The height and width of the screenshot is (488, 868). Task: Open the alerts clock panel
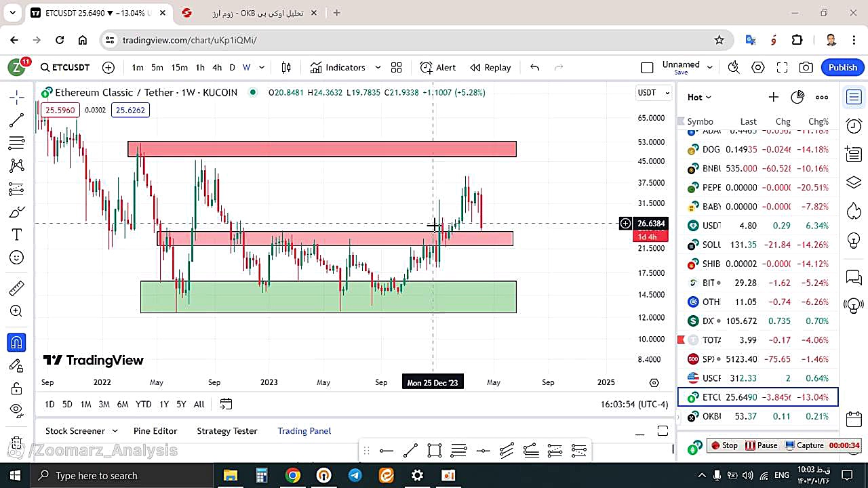click(x=854, y=126)
